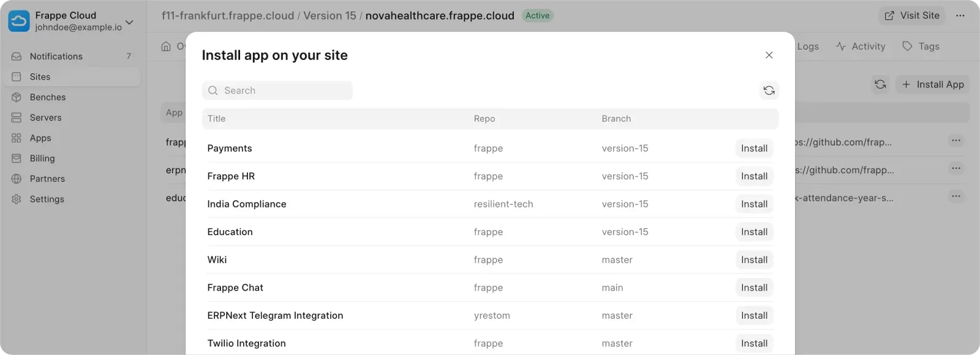Click the Partners globe icon
Image resolution: width=980 pixels, height=355 pixels.
coord(17,179)
